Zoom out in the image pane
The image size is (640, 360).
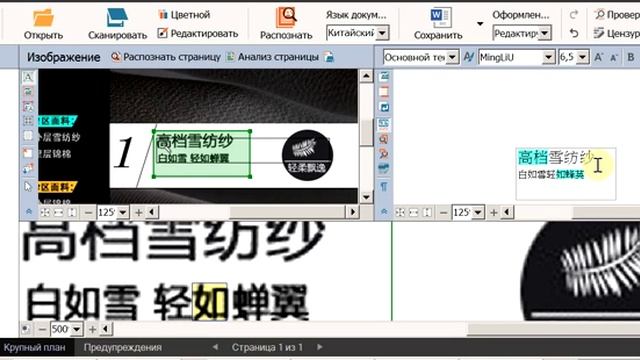(x=88, y=212)
